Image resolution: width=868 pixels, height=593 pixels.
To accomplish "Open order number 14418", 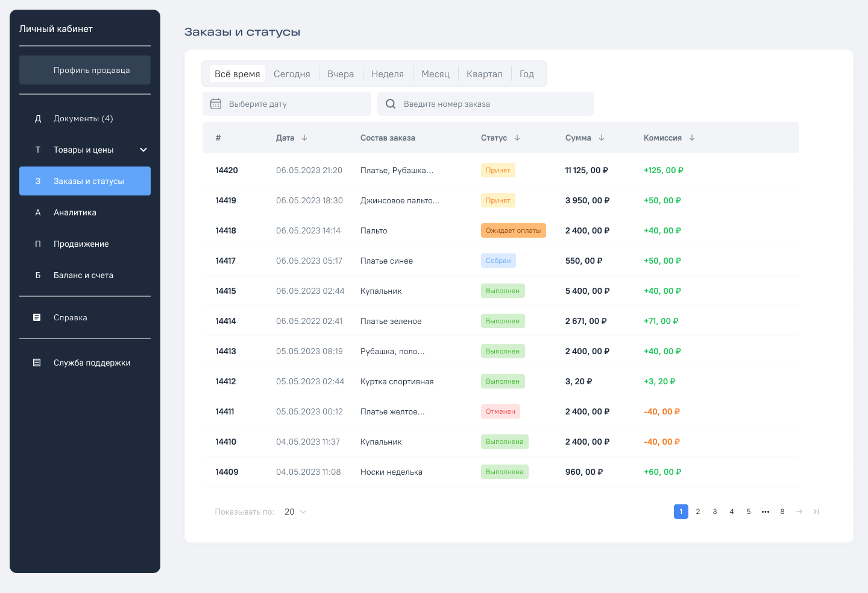I will (x=226, y=230).
